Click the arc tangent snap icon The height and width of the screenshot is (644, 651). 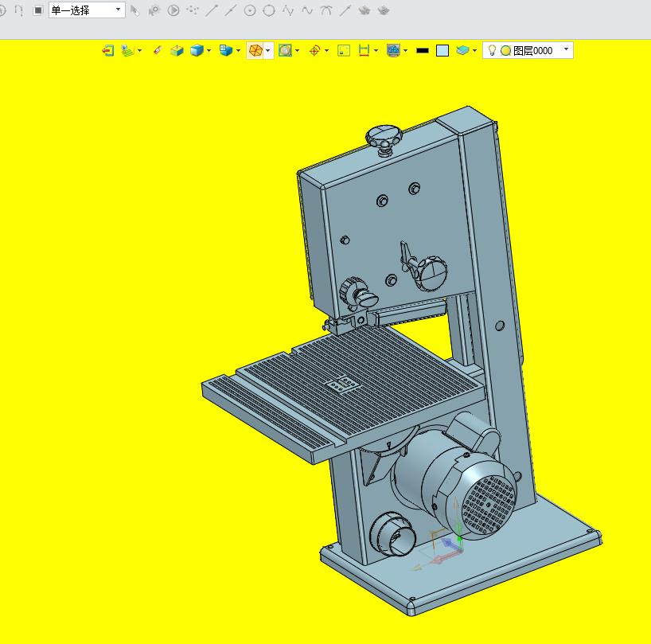click(326, 10)
